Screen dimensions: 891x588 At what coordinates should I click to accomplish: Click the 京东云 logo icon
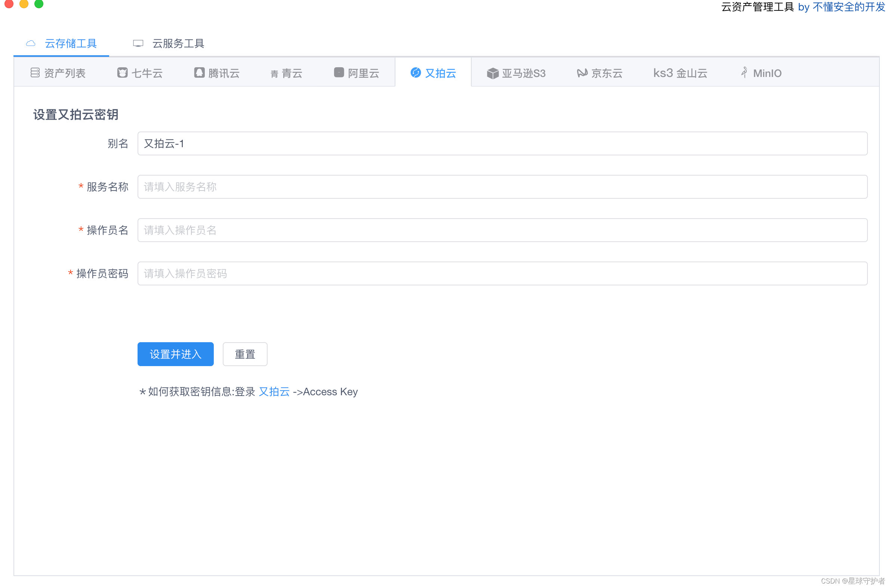pyautogui.click(x=582, y=73)
